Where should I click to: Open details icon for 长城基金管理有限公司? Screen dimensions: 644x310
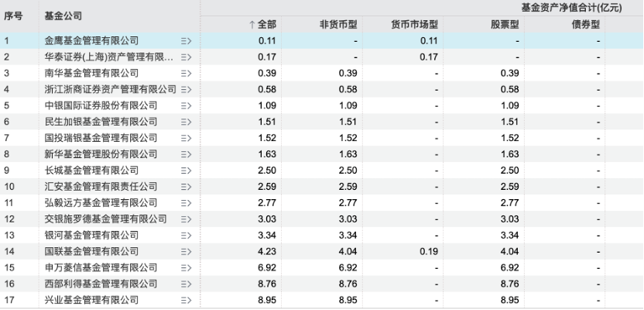coord(186,170)
